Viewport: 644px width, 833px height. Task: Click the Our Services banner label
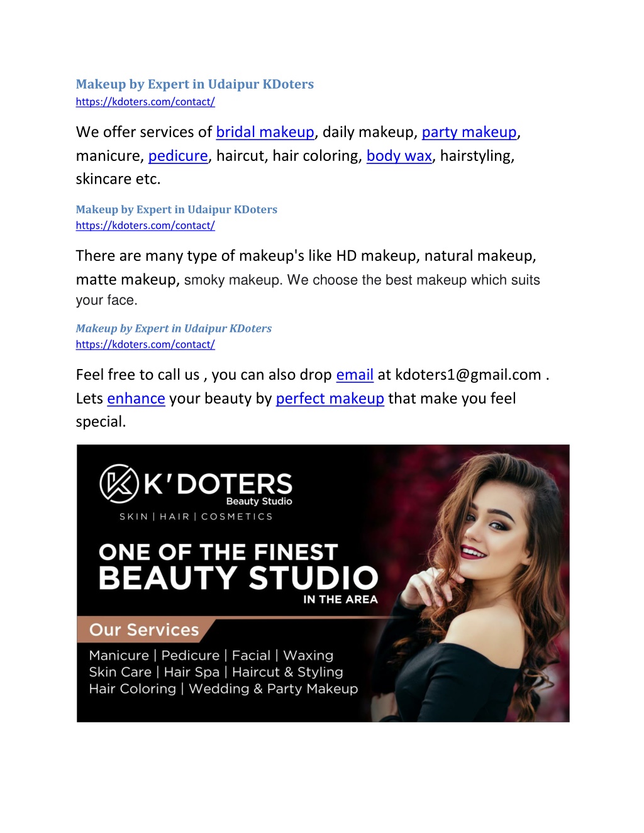click(144, 630)
